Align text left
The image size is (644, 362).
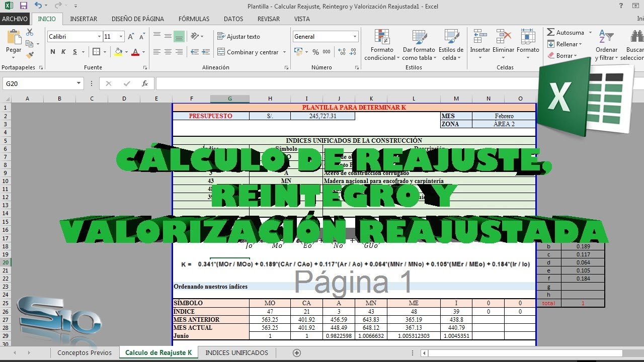(156, 52)
